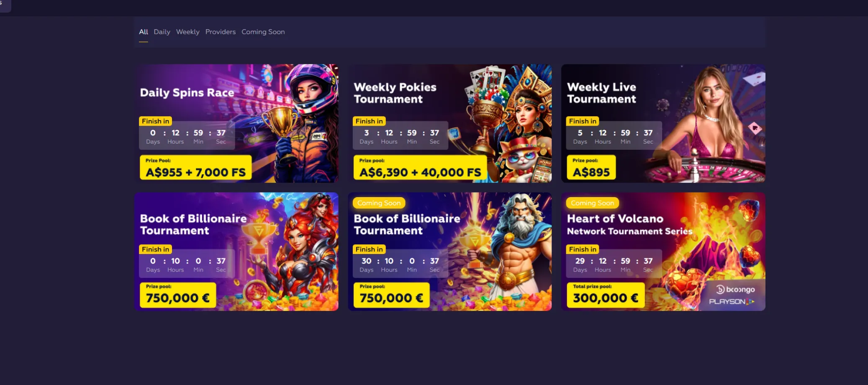Click the Weekly Live Tournament countdown timer
868x385 pixels.
coord(614,136)
